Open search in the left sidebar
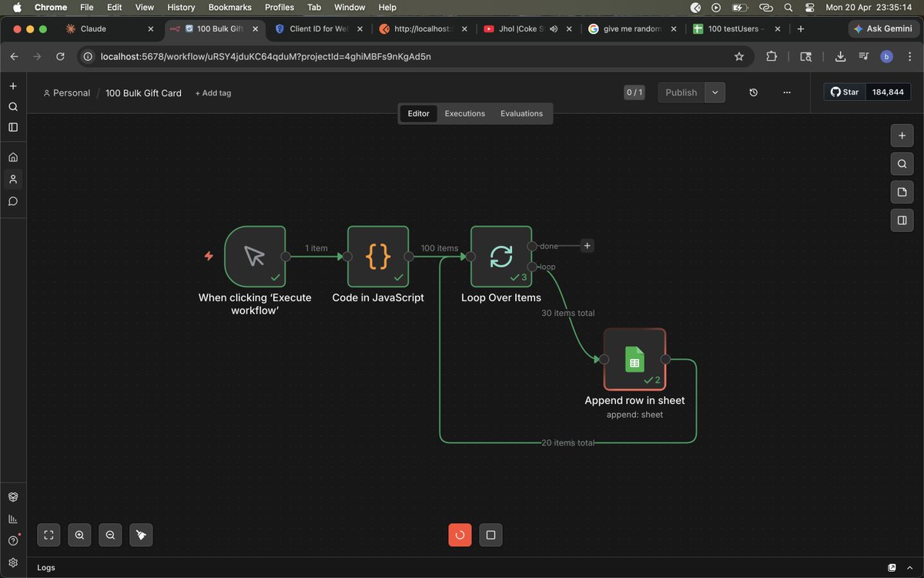This screenshot has width=924, height=578. [x=13, y=106]
